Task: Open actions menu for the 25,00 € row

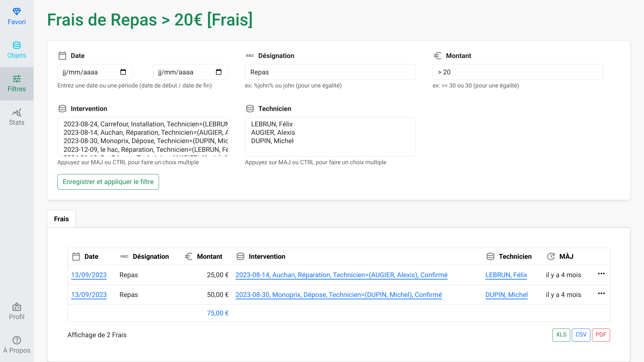Action: 601,274
